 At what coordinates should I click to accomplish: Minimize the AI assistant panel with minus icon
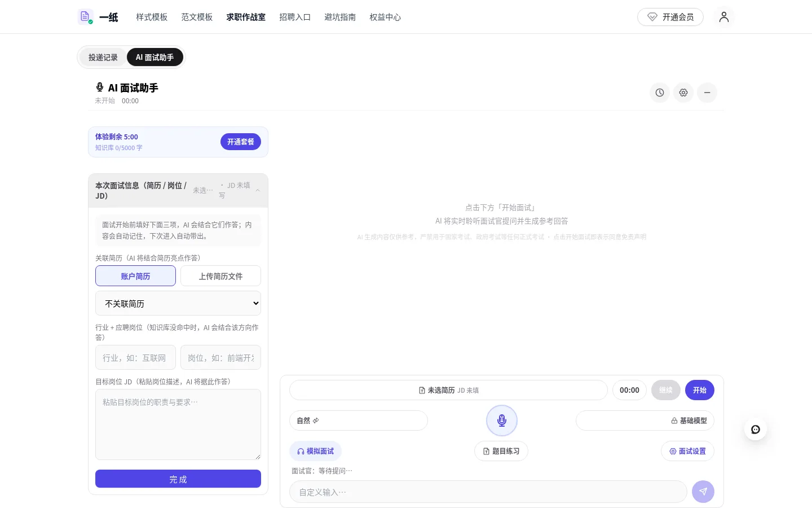tap(707, 93)
